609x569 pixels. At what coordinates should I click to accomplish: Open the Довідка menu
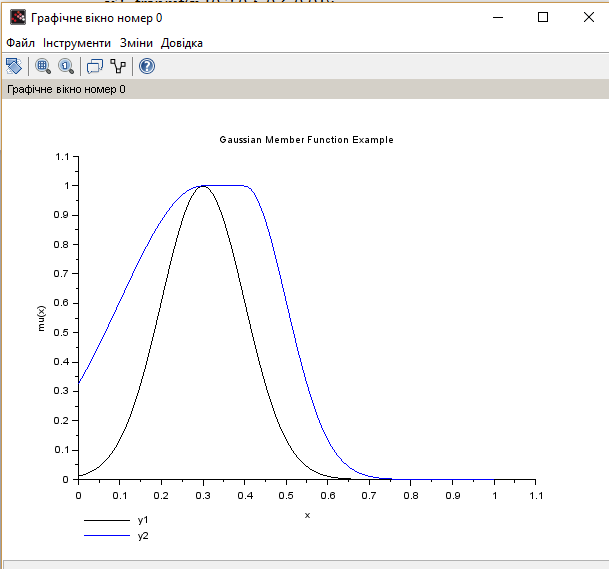(182, 43)
